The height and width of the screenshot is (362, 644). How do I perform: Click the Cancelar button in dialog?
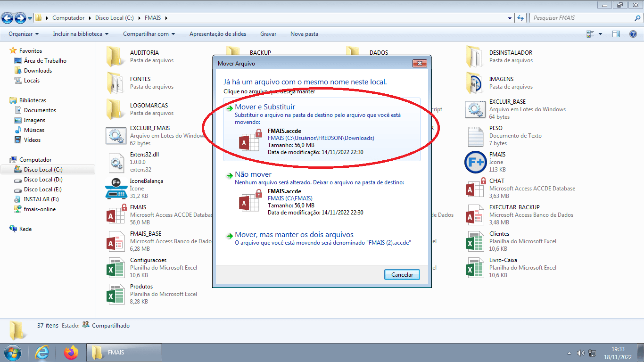pyautogui.click(x=402, y=275)
